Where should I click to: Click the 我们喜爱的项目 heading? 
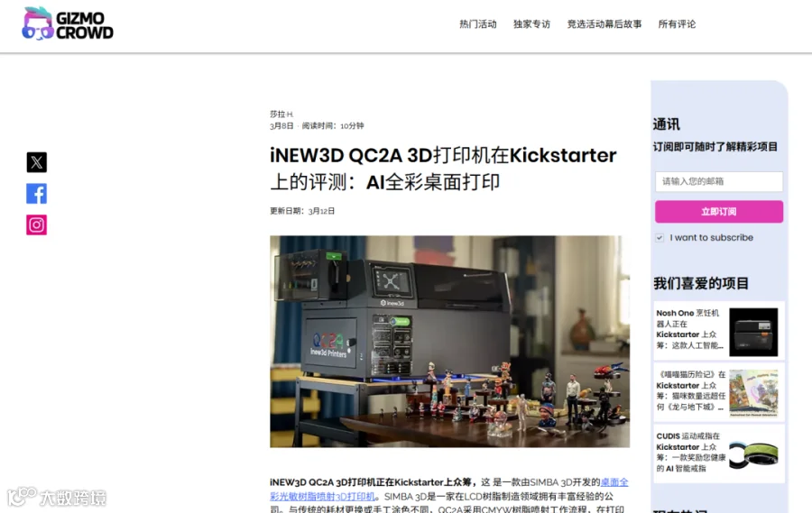click(x=701, y=283)
